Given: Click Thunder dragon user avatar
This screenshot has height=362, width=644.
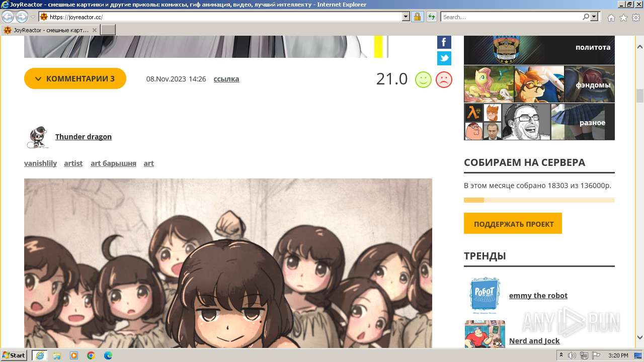Looking at the screenshot, I should [37, 137].
